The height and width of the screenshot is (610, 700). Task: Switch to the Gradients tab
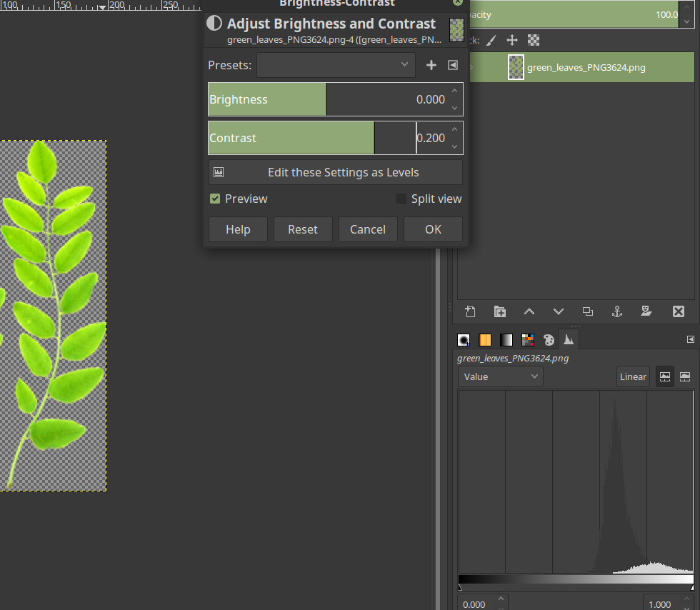[506, 340]
